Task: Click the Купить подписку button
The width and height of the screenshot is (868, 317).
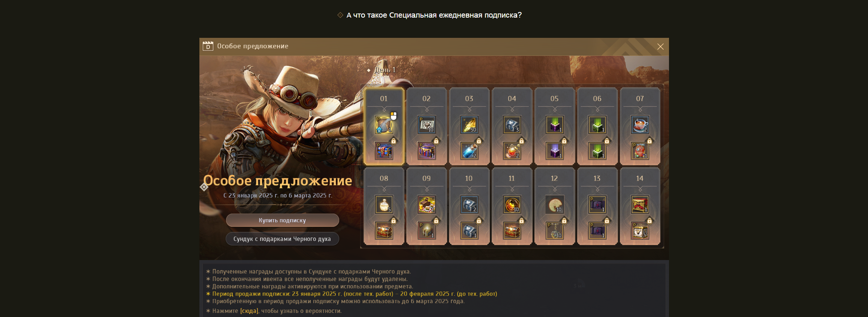Action: pyautogui.click(x=282, y=220)
